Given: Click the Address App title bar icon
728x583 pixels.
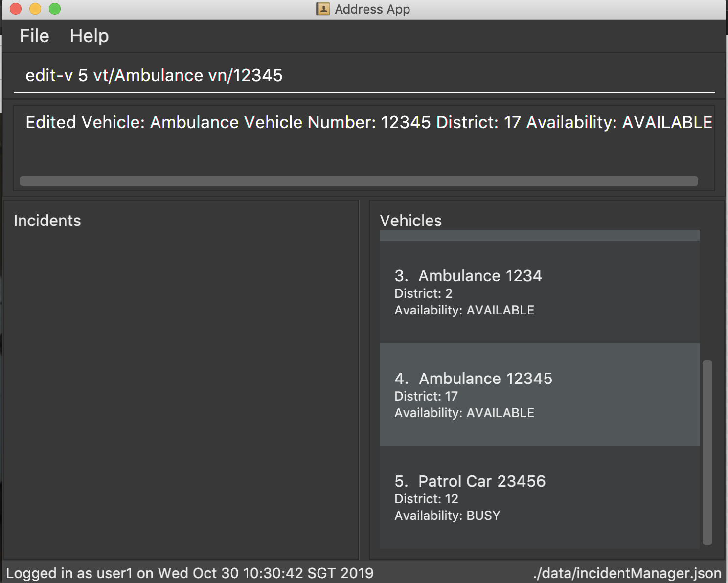Looking at the screenshot, I should pyautogui.click(x=323, y=9).
